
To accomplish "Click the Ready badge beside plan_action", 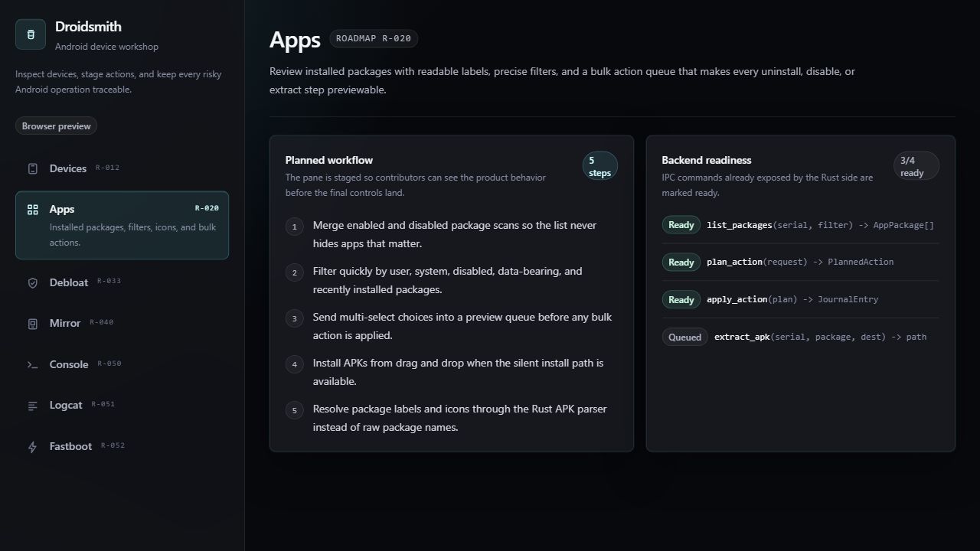I will coord(681,262).
